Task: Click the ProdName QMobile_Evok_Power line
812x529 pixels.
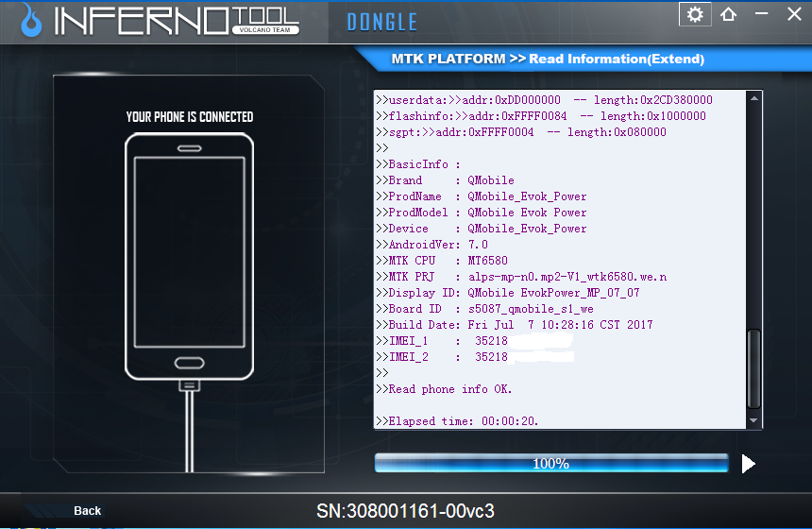Action: (x=482, y=196)
